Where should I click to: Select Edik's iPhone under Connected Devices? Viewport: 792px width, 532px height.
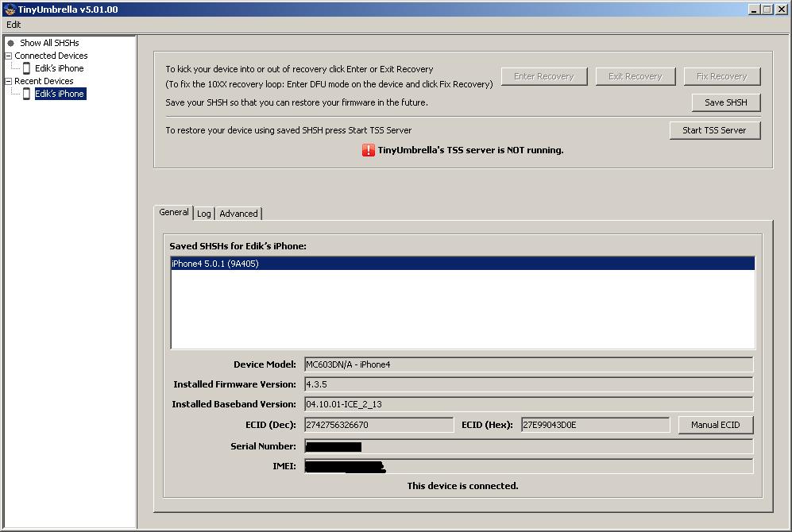[x=60, y=68]
